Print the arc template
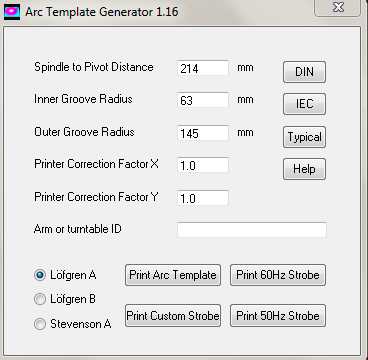The image size is (368, 360). pyautogui.click(x=173, y=275)
